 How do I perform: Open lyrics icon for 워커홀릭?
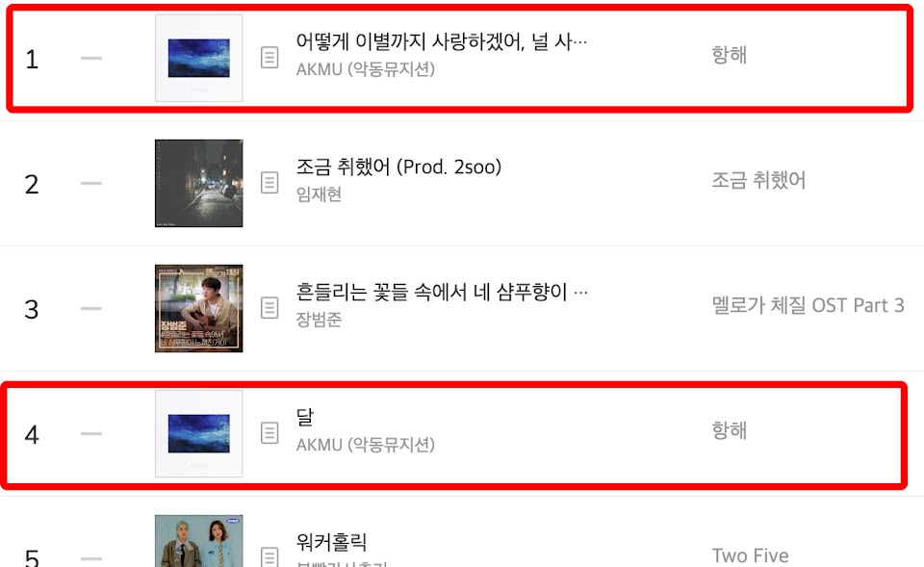tap(269, 557)
